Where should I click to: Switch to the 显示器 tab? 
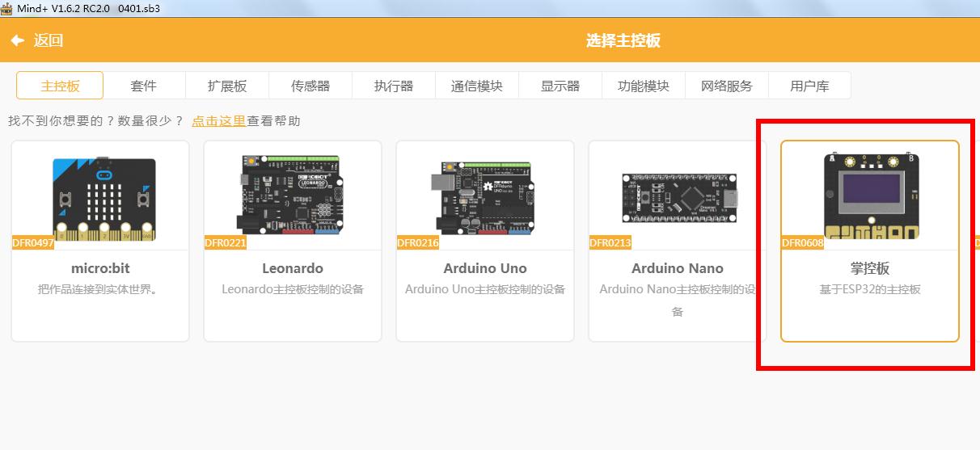pyautogui.click(x=560, y=86)
